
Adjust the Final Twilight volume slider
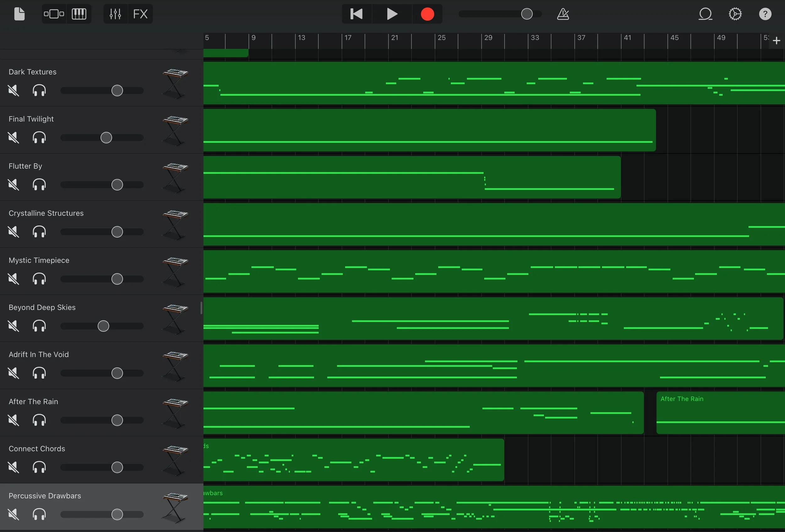105,137
